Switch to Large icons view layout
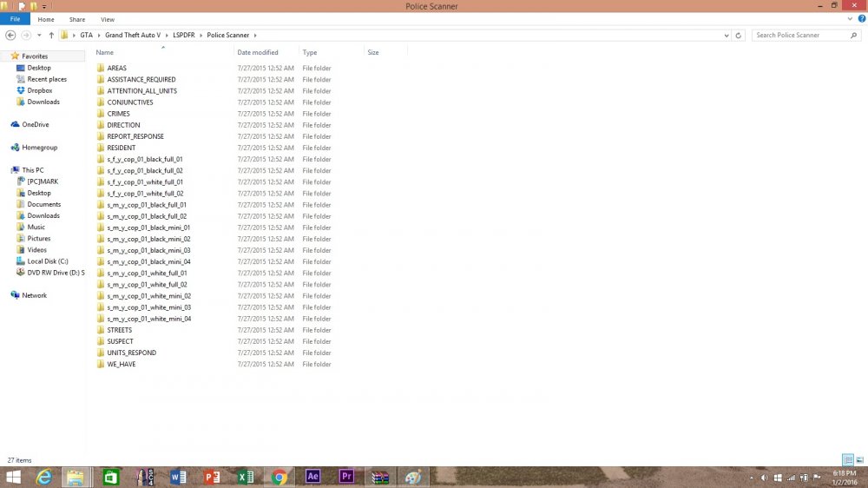This screenshot has width=868, height=488. click(x=859, y=459)
